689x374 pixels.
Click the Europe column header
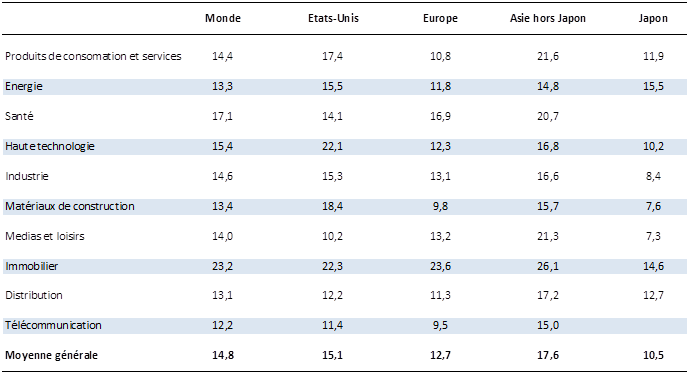coord(440,18)
